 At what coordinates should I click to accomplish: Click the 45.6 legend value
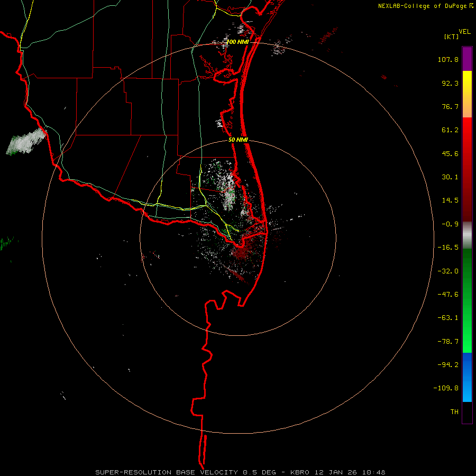450,153
